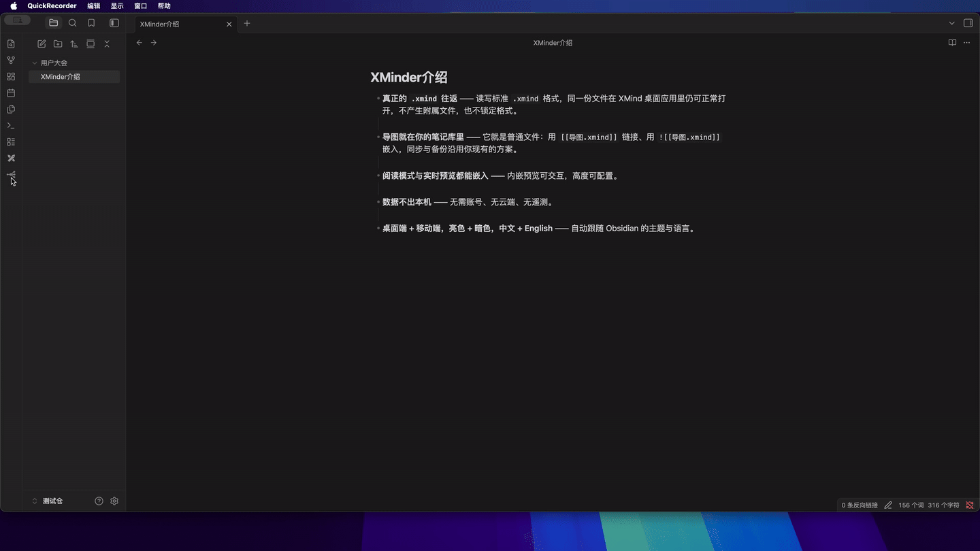Viewport: 980px width, 551px height.
Task: Toggle the left sidebar
Action: coord(114,23)
